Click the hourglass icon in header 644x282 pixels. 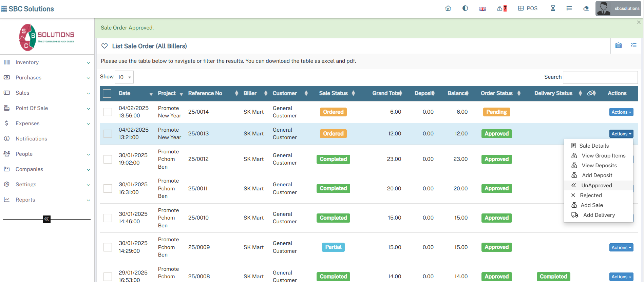pos(553,8)
